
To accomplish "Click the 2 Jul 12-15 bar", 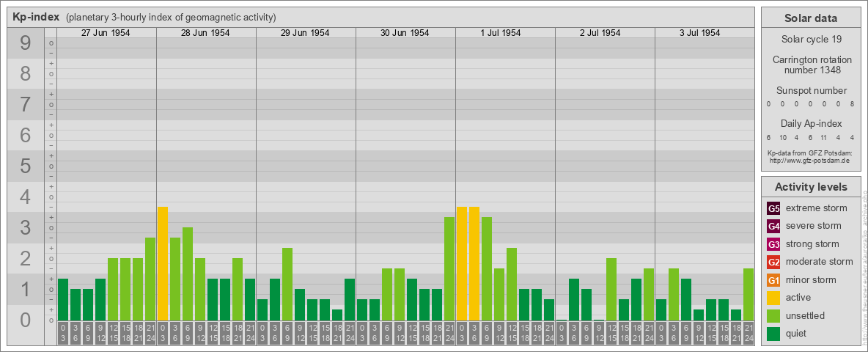I will tap(611, 290).
